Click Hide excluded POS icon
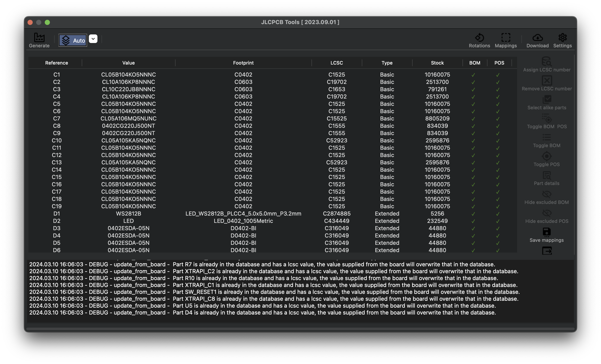 click(547, 213)
